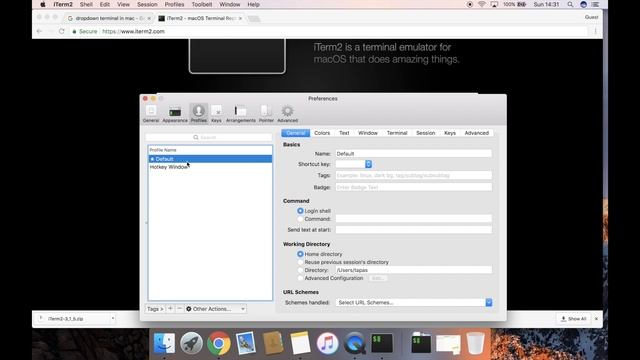Switch to the Keys profile tab
The height and width of the screenshot is (360, 640).
[x=450, y=133]
